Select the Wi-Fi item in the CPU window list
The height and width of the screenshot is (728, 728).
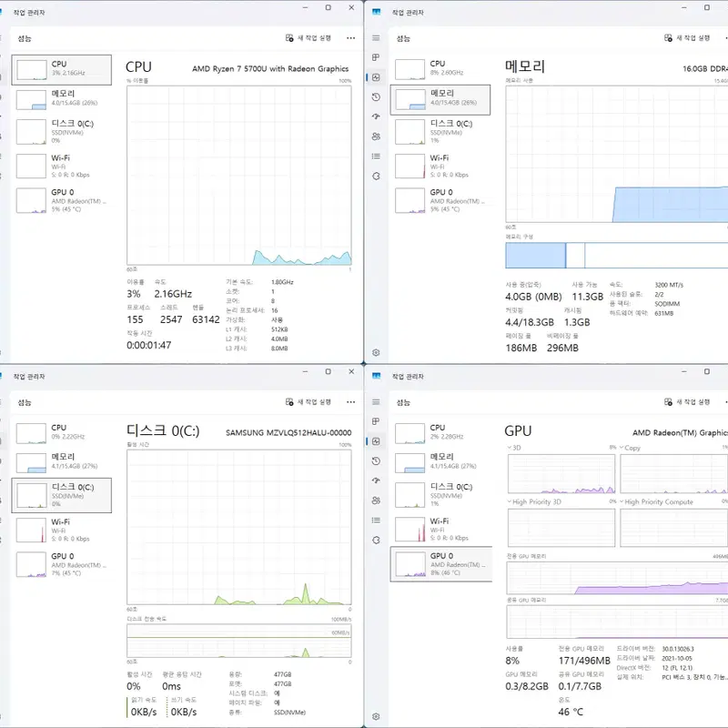(61, 167)
